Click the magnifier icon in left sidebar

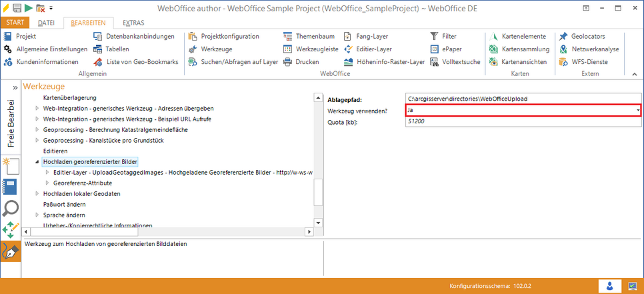click(11, 208)
